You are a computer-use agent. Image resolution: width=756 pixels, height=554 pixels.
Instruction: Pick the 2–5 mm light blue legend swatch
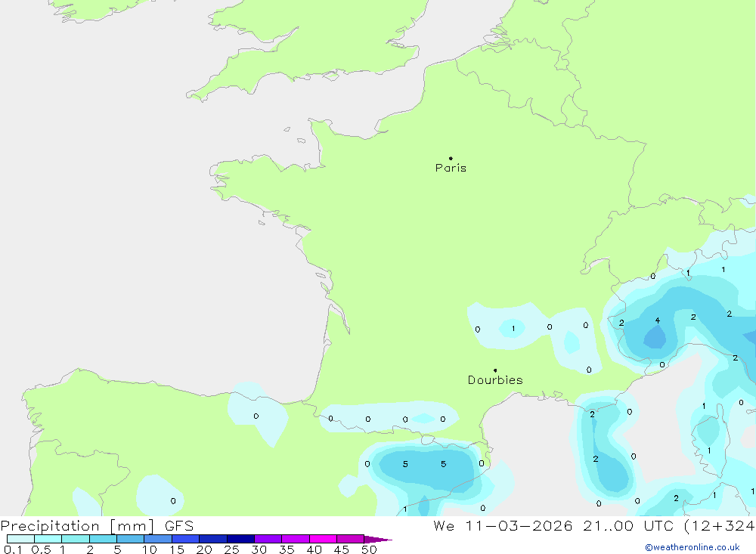click(x=103, y=539)
